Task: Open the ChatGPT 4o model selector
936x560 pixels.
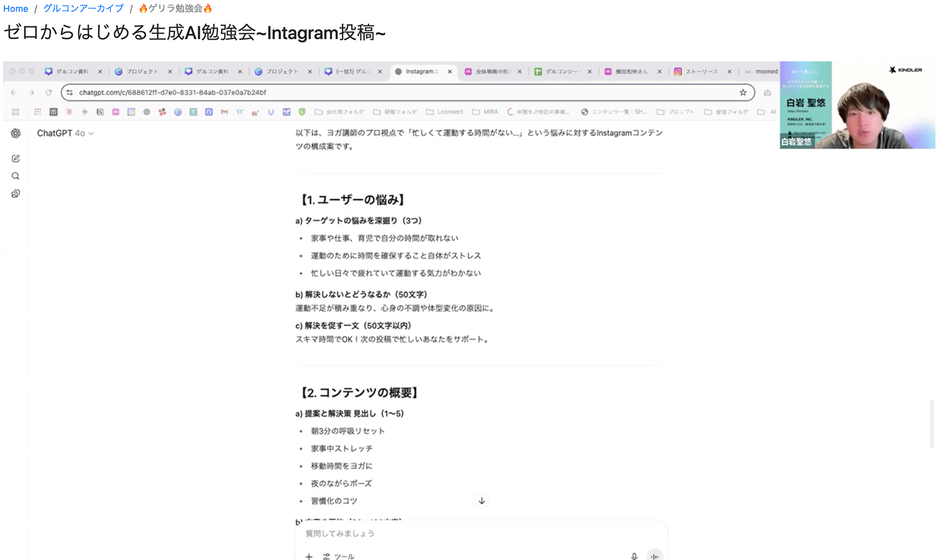Action: click(x=65, y=133)
